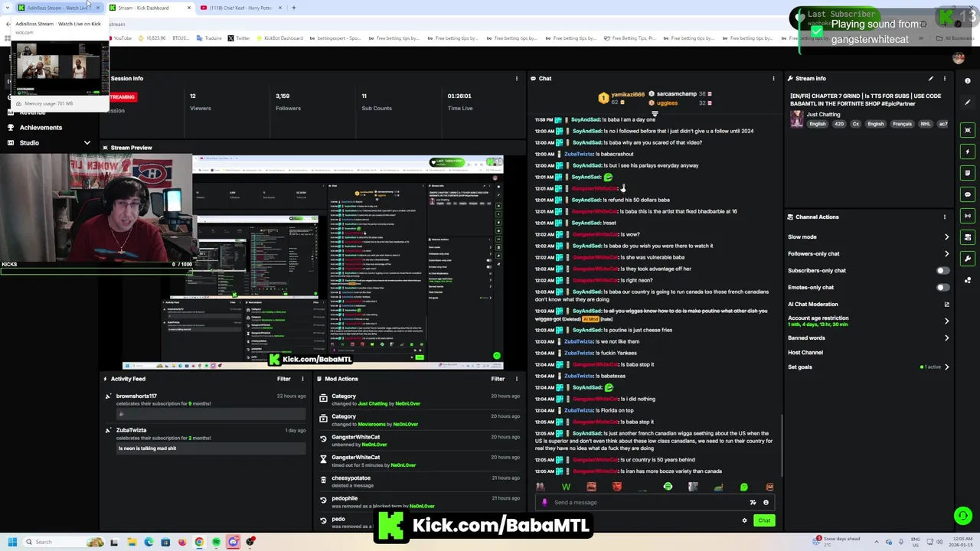The image size is (980, 551).
Task: Open the AI Chat Moderation external icon
Action: tap(946, 305)
